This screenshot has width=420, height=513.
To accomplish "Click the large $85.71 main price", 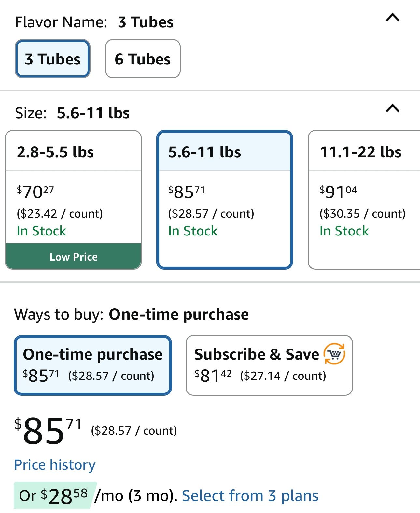I will tap(48, 431).
